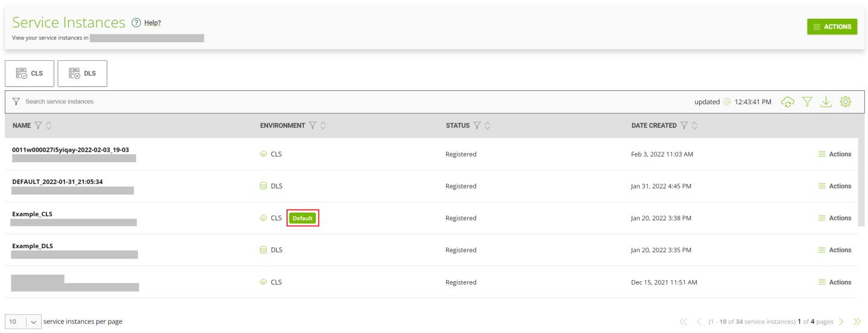Click the cloud refresh icon in toolbar
The height and width of the screenshot is (333, 868).
787,102
